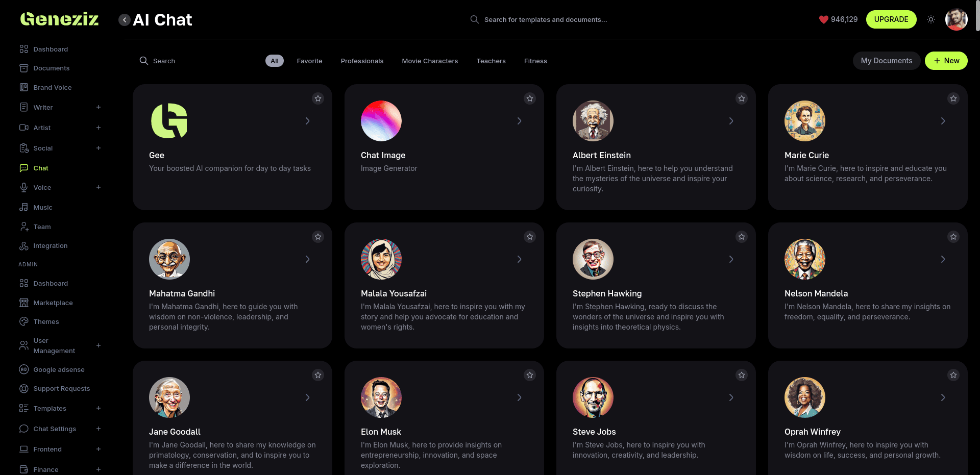Star the Malala Yousafzai card as favorite
Image resolution: width=980 pixels, height=475 pixels.
pyautogui.click(x=530, y=237)
